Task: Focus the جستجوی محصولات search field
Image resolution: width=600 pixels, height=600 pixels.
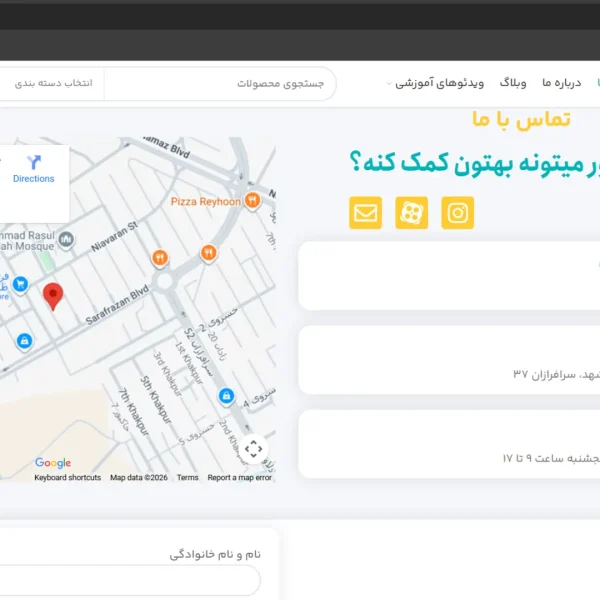Action: click(x=220, y=83)
